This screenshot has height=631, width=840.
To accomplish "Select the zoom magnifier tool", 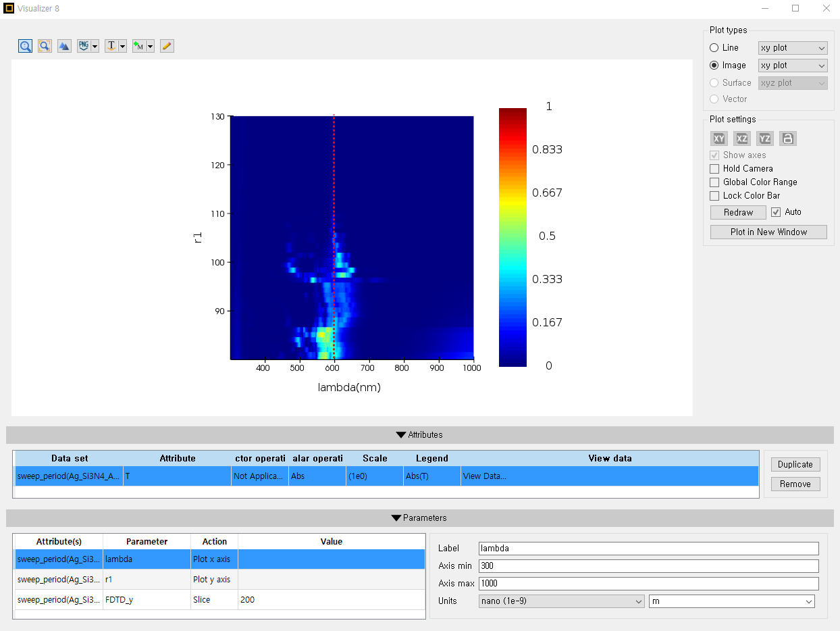I will [25, 46].
